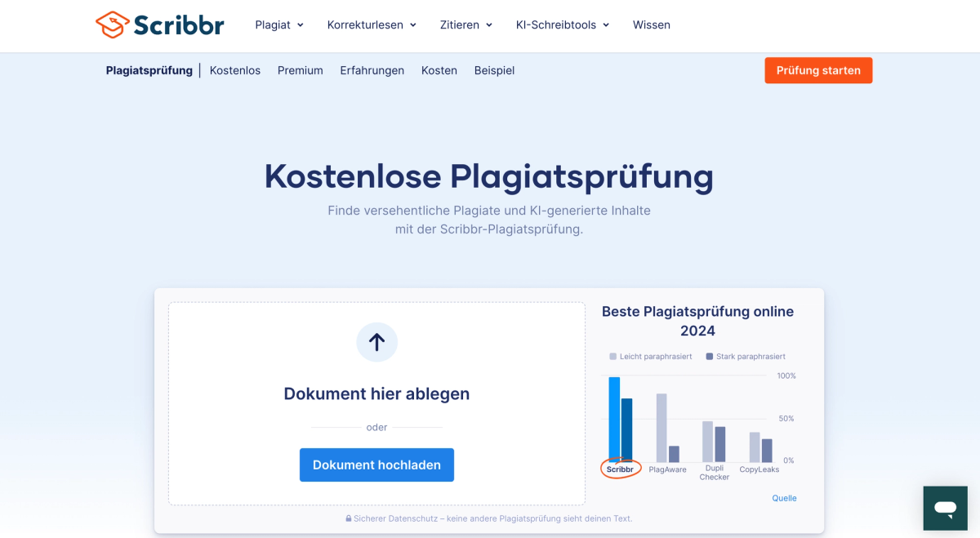Click the CopyLeaks chart label
The height and width of the screenshot is (538, 980).
tap(759, 469)
